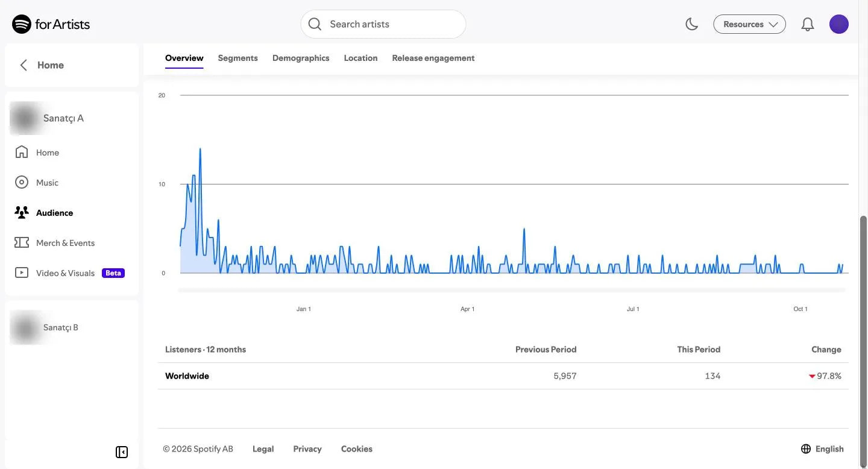Go back using the Home chevron

coord(24,65)
